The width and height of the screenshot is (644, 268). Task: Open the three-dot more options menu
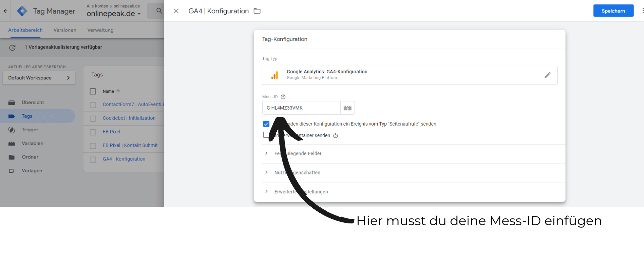[x=642, y=11]
